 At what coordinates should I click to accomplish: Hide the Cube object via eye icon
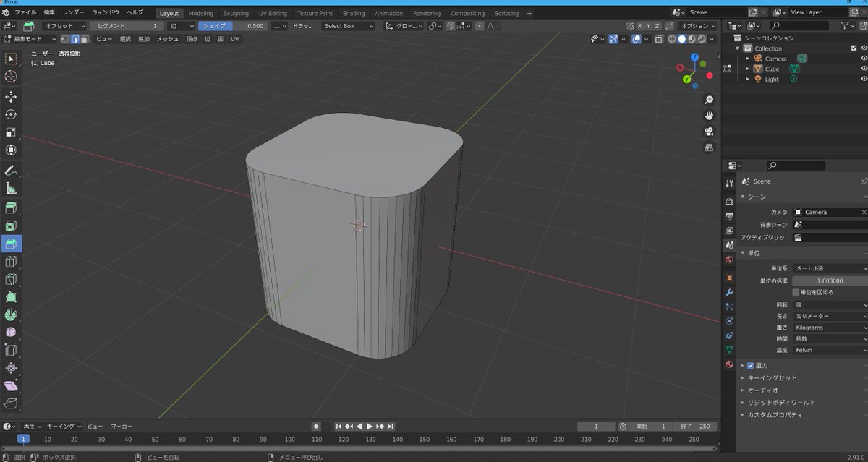pos(864,69)
